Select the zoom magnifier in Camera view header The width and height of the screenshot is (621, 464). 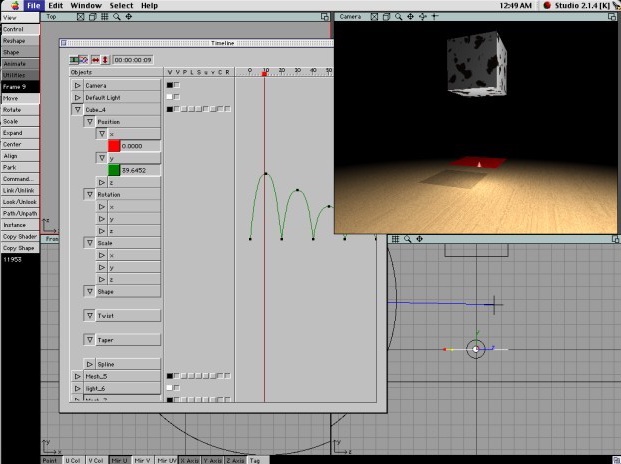pos(398,17)
